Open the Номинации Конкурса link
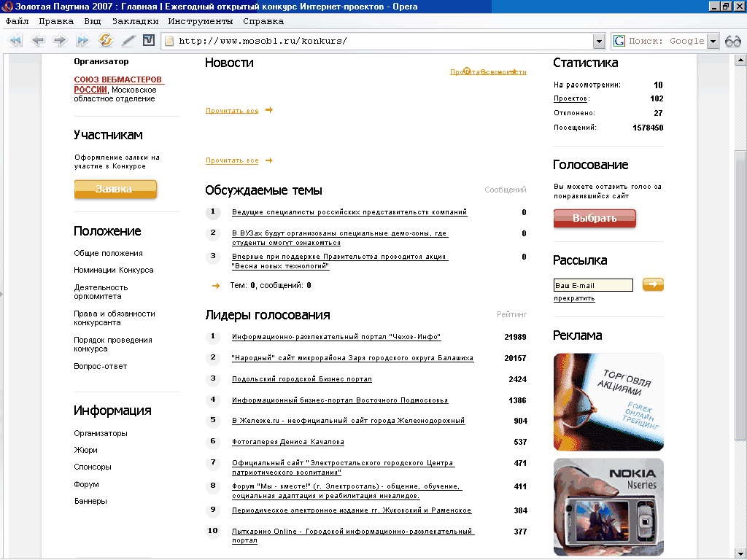The image size is (747, 560). tap(114, 270)
